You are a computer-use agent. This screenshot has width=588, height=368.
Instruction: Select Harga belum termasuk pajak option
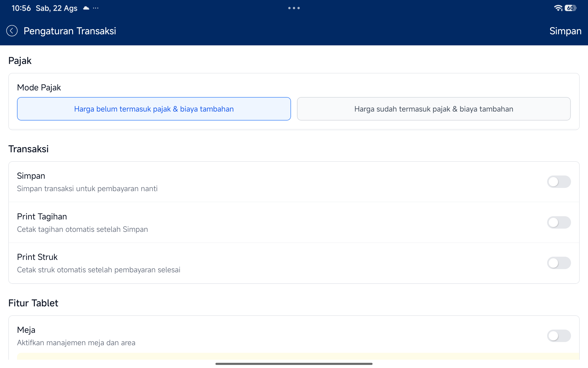[154, 109]
